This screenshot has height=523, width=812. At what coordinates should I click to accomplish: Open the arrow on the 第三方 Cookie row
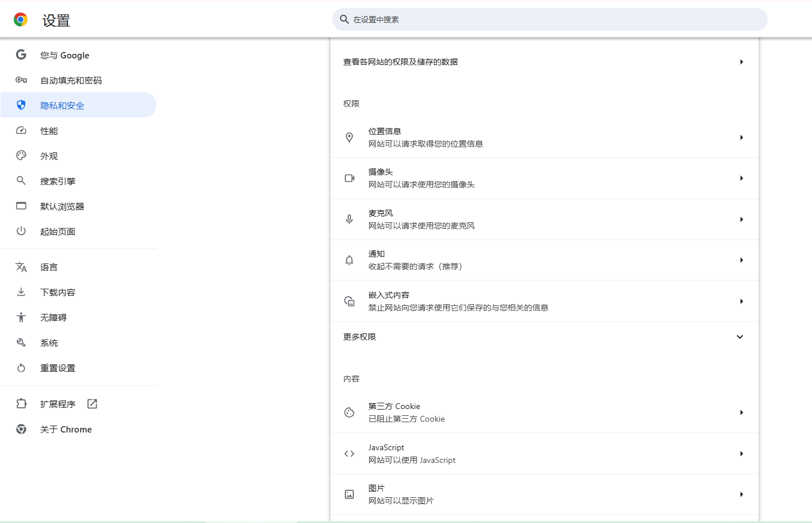point(742,412)
